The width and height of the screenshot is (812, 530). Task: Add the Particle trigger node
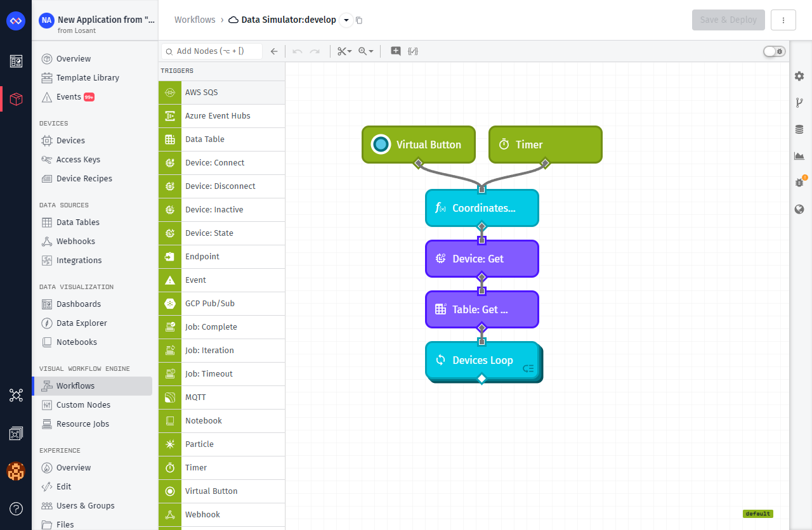coord(222,444)
